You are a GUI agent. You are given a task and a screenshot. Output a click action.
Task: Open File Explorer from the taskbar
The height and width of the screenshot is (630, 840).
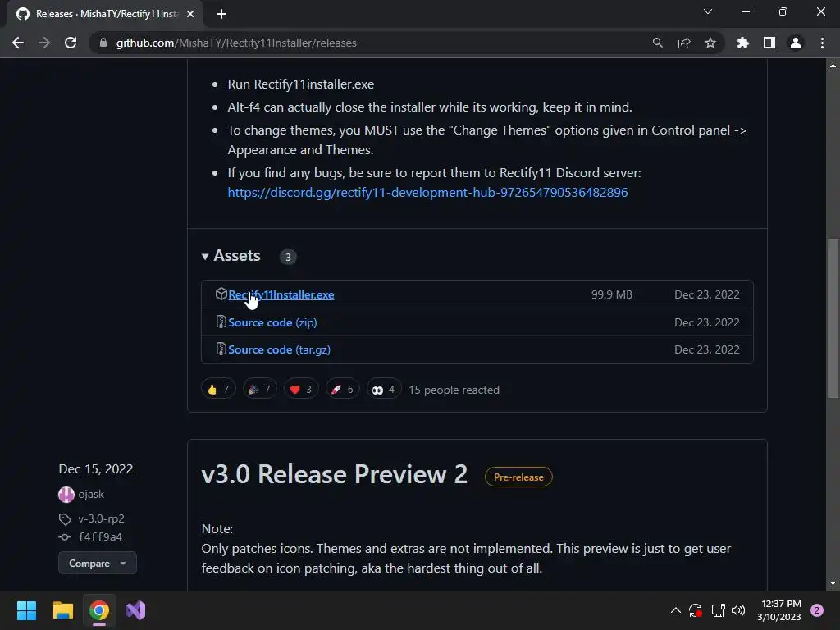tap(62, 610)
